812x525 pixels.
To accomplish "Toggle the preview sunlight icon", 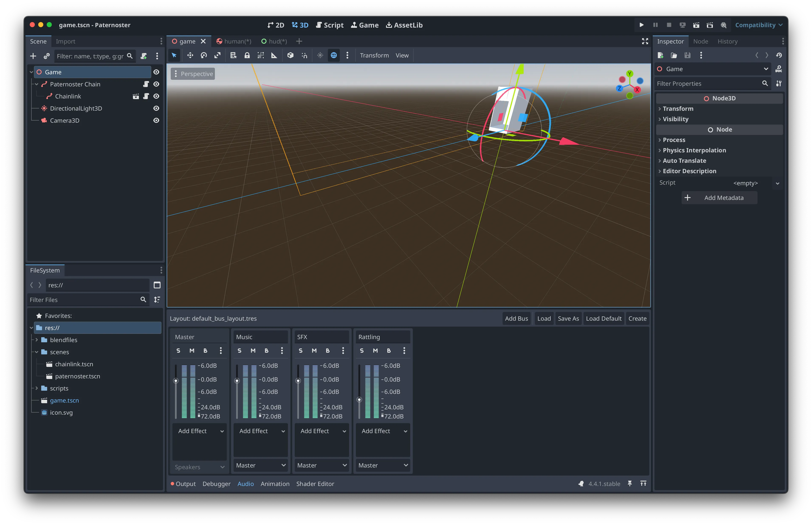I will [320, 55].
